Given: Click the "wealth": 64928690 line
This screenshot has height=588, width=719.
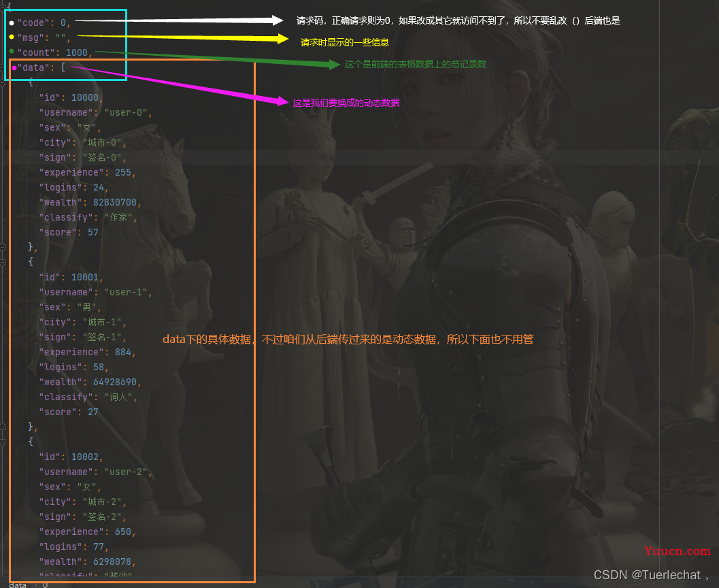Looking at the screenshot, I should [x=90, y=382].
